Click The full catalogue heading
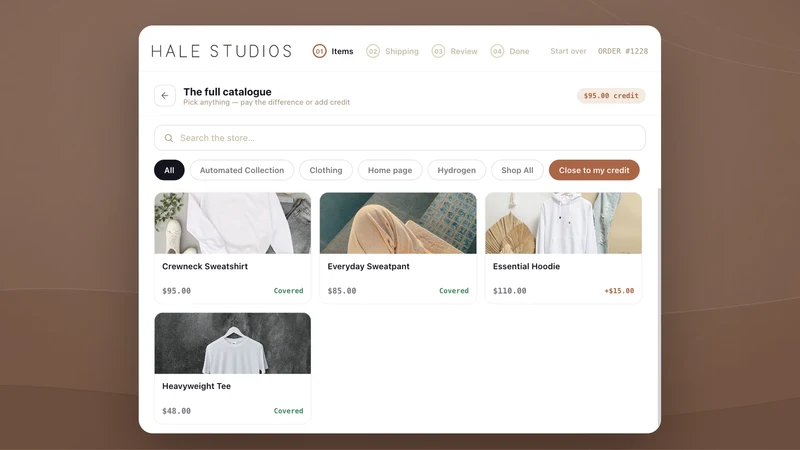 click(x=228, y=92)
